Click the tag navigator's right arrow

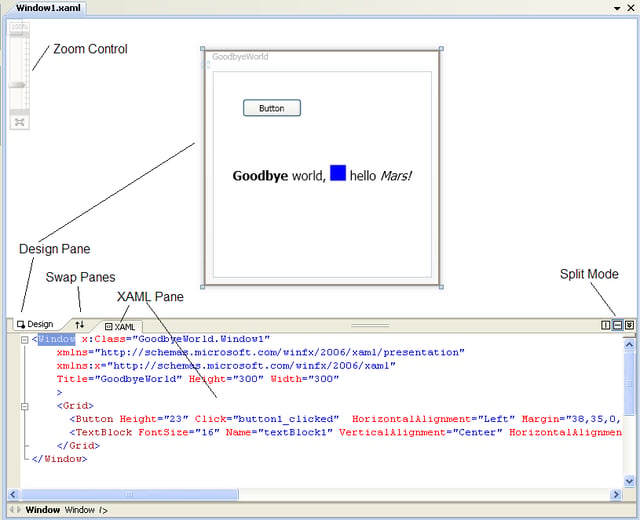(x=18, y=509)
